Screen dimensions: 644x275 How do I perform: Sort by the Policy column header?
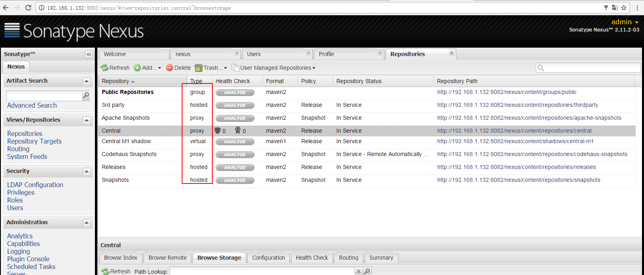(x=315, y=81)
